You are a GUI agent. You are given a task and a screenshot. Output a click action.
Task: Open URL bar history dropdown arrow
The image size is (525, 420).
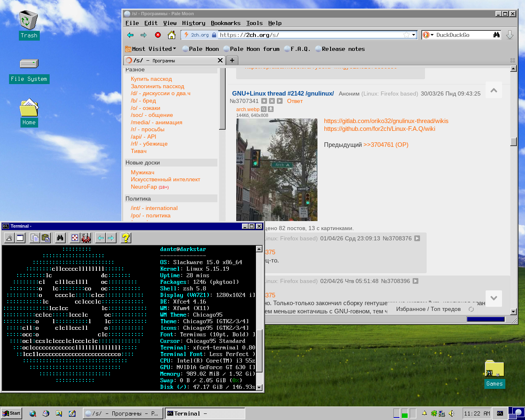pyautogui.click(x=413, y=35)
